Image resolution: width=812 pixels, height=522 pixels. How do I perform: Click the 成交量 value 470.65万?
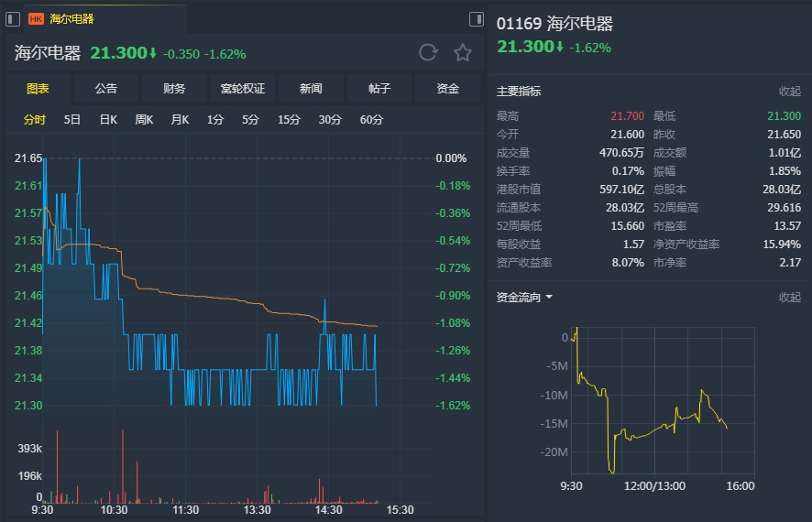tap(621, 153)
